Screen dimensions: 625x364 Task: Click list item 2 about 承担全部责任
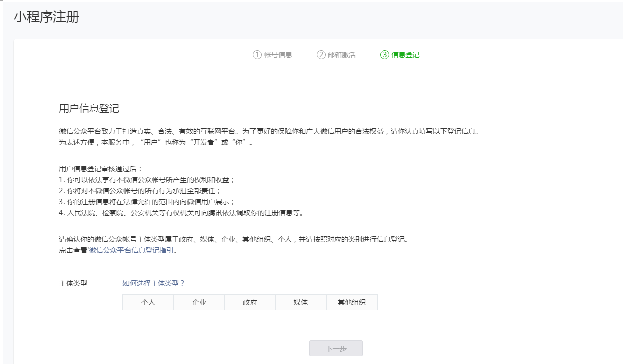pyautogui.click(x=140, y=191)
